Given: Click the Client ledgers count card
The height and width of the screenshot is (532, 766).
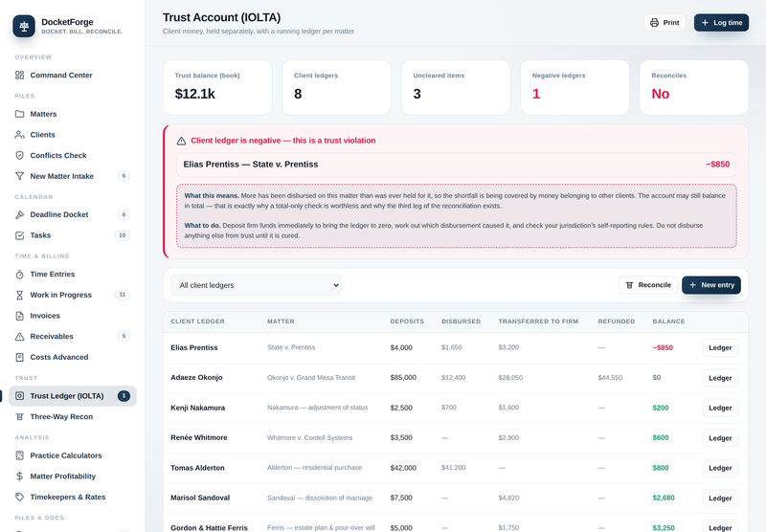Looking at the screenshot, I should (x=337, y=87).
